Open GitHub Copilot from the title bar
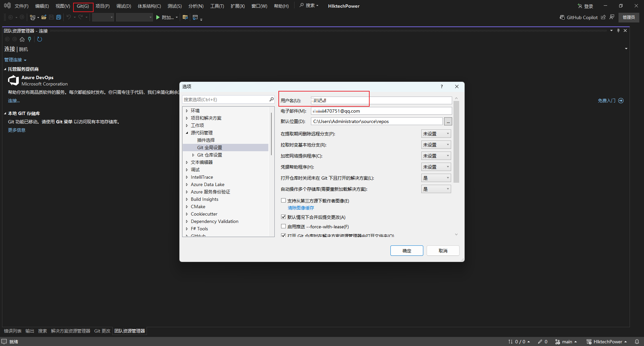Viewport: 644px width, 346px height. pyautogui.click(x=579, y=17)
